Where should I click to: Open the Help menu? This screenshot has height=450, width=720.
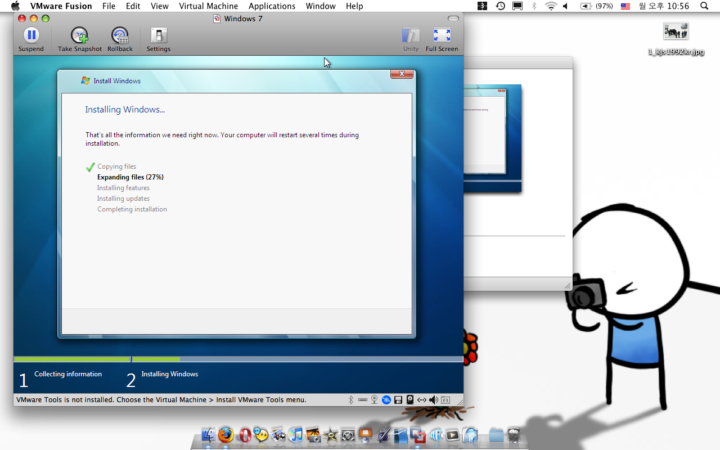click(354, 6)
